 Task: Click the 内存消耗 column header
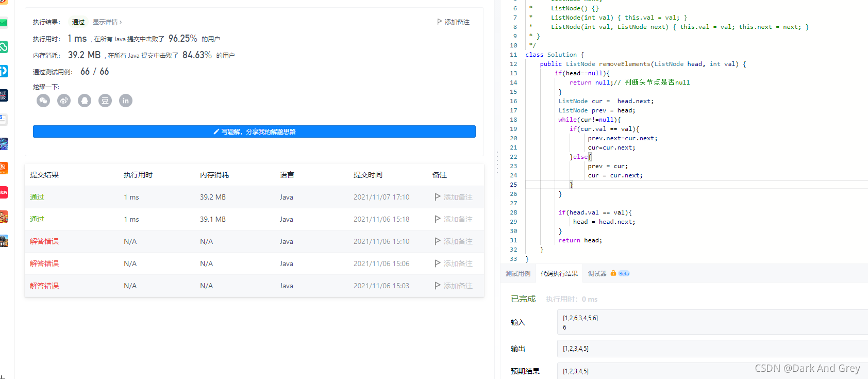214,175
